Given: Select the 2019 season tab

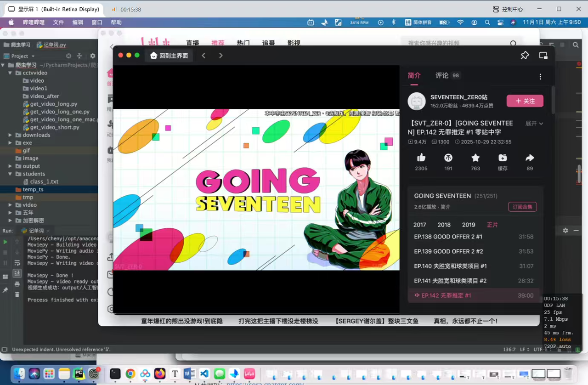Looking at the screenshot, I should (x=469, y=225).
